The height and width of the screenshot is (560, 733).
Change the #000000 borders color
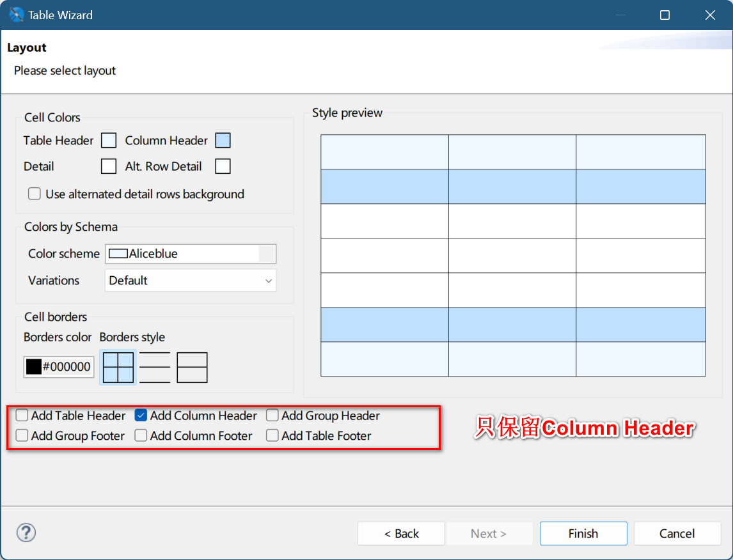(58, 367)
